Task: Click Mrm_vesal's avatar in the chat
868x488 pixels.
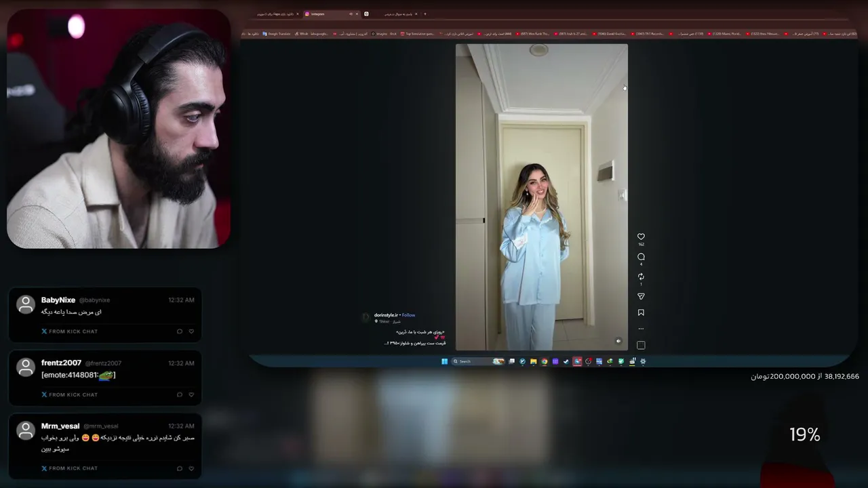Action: (x=26, y=430)
